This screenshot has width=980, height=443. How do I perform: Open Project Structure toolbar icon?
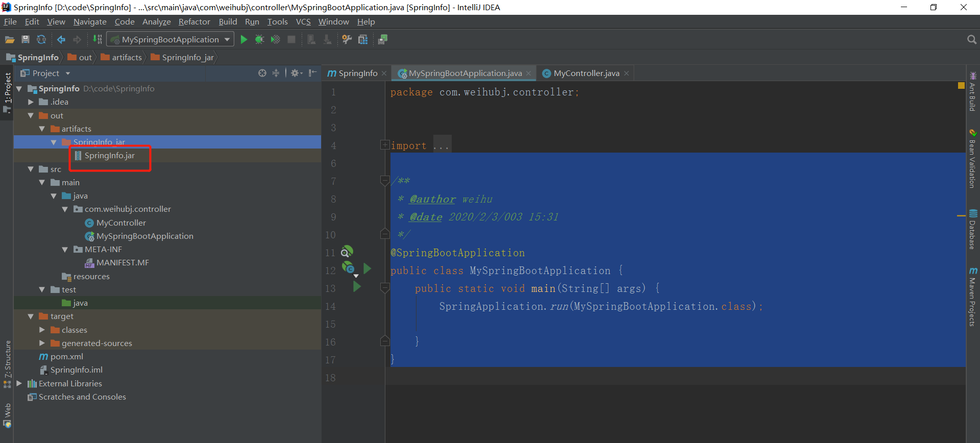tap(363, 40)
